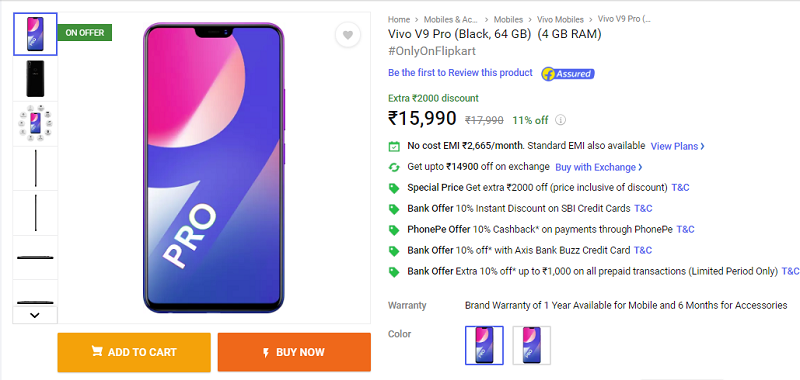Click the green exchange arrows icon

tap(394, 167)
